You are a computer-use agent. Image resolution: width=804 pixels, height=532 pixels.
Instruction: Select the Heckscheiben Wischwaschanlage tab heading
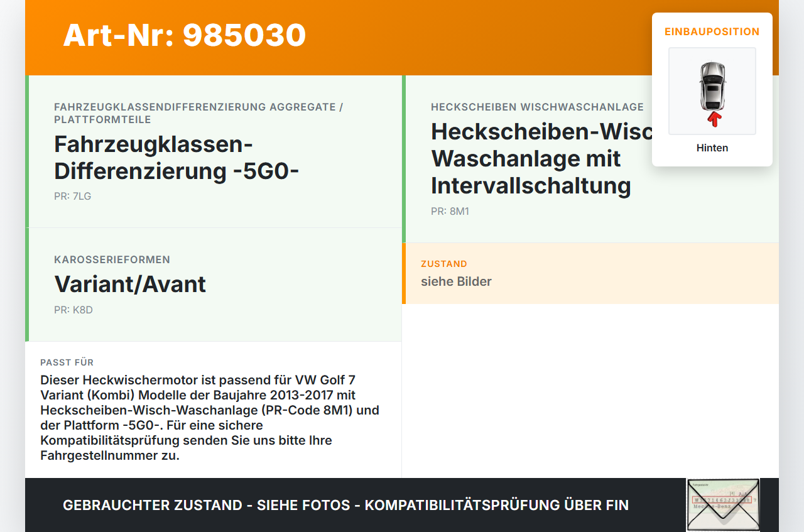(x=536, y=107)
